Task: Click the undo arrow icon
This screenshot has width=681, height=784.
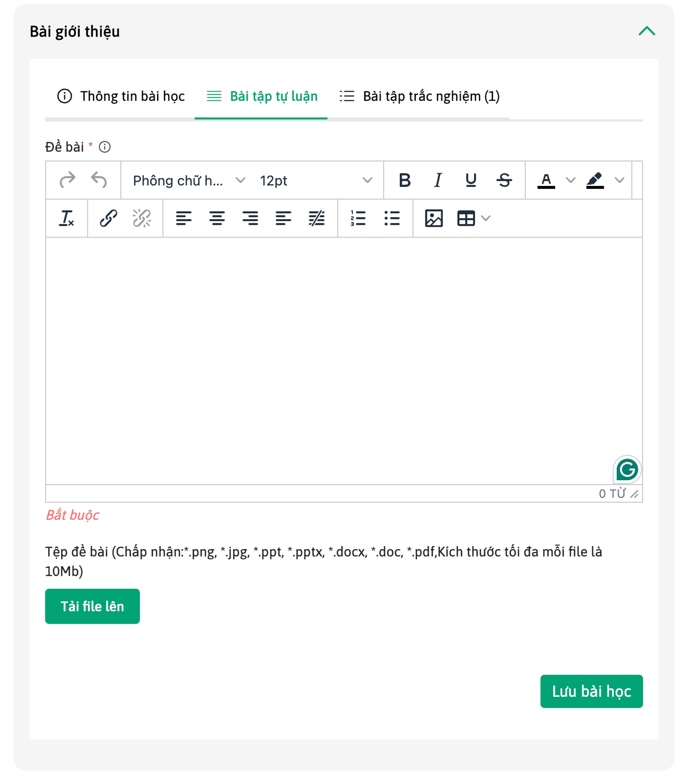Action: (99, 180)
